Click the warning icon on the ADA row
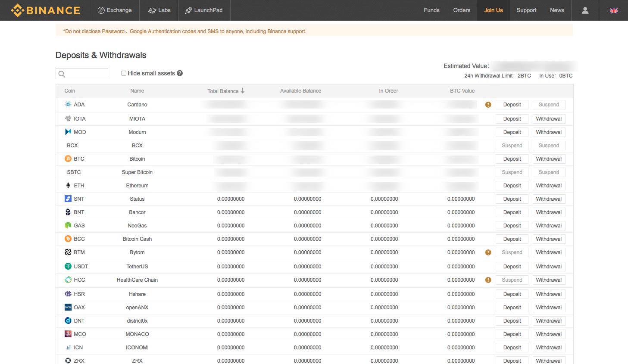 click(488, 105)
